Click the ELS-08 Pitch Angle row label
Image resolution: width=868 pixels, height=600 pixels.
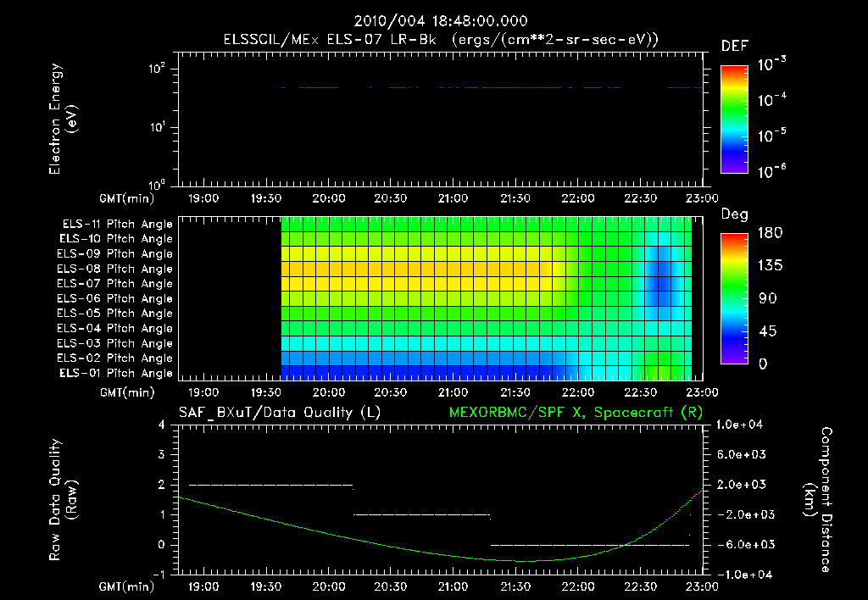115,269
